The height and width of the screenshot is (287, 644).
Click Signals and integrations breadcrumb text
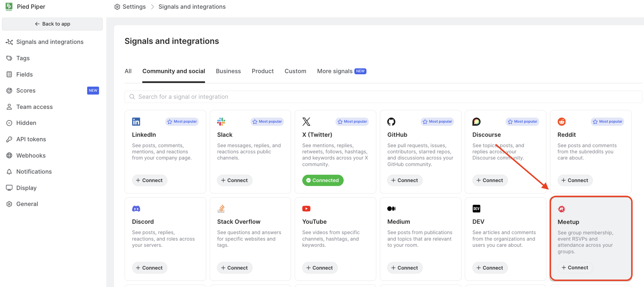(192, 7)
